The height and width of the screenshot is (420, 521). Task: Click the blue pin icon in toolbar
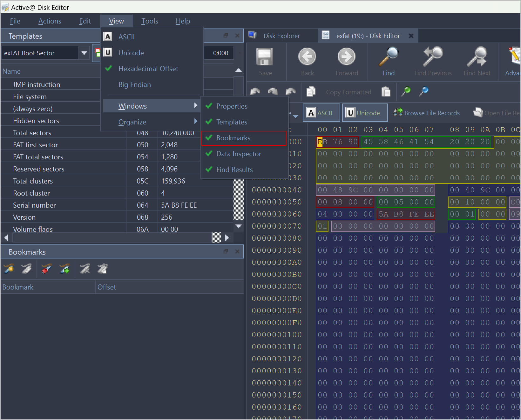point(423,92)
